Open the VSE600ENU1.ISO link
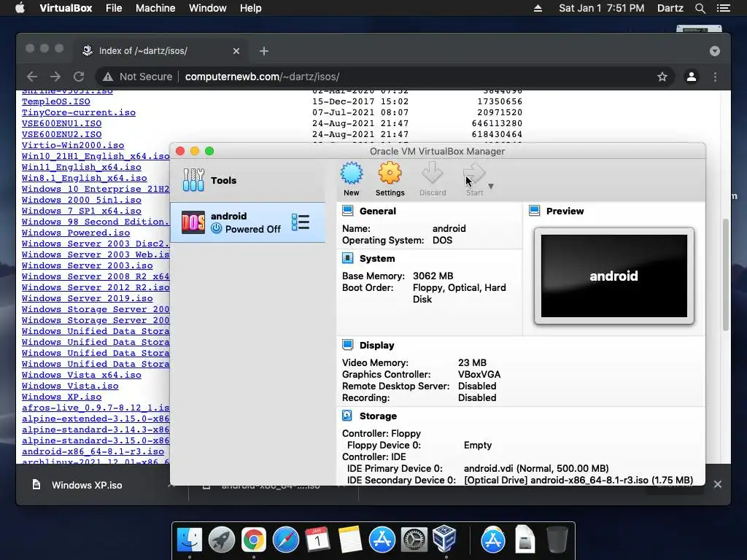747x560 pixels. click(x=61, y=123)
